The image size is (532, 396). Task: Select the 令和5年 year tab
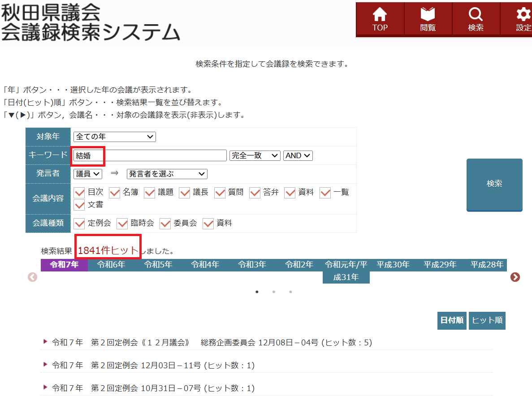[x=158, y=265]
